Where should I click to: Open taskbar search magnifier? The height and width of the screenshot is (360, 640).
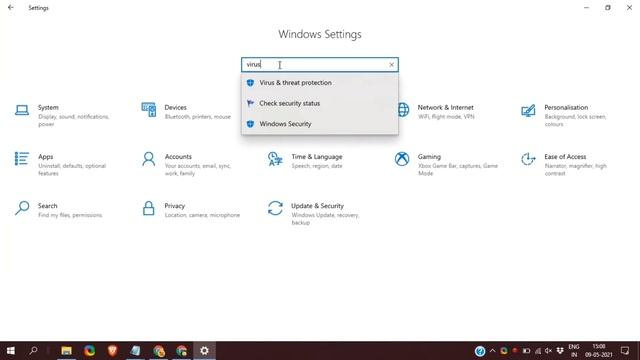34,351
